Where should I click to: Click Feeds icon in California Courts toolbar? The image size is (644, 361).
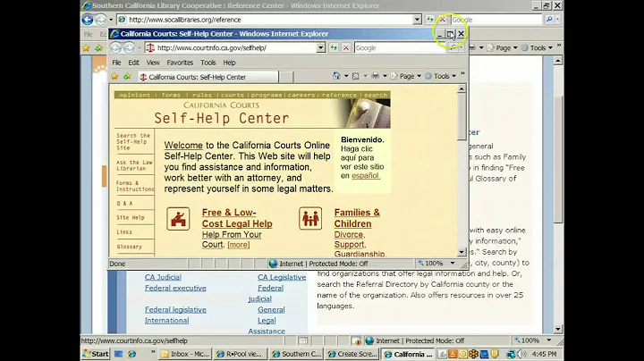coord(356,76)
